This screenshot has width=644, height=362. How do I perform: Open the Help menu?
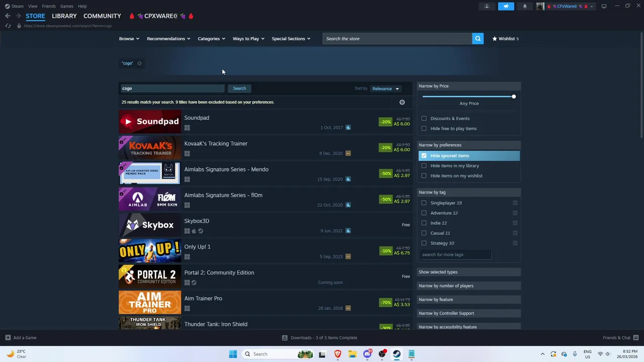(x=82, y=6)
